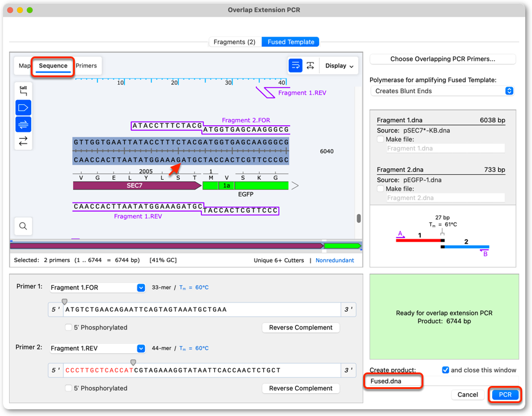Switch to the Fused Template tab
The image size is (532, 416).
tap(291, 42)
